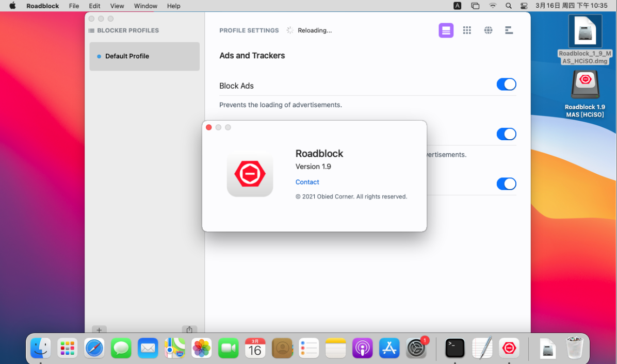Screen dimensions: 617x364
Task: Close the About Roadblock window
Action: pos(208,127)
